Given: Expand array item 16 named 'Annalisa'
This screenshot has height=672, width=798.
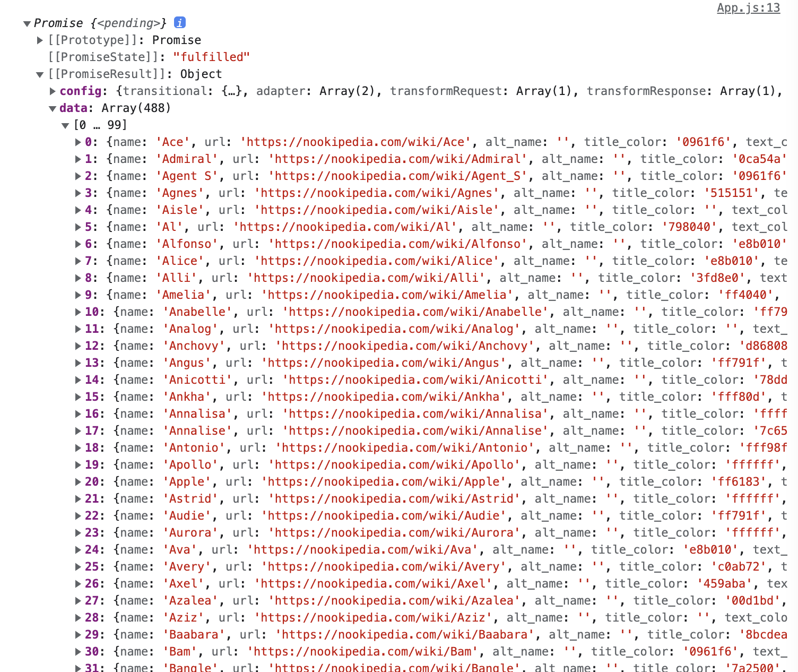Looking at the screenshot, I should [x=78, y=414].
